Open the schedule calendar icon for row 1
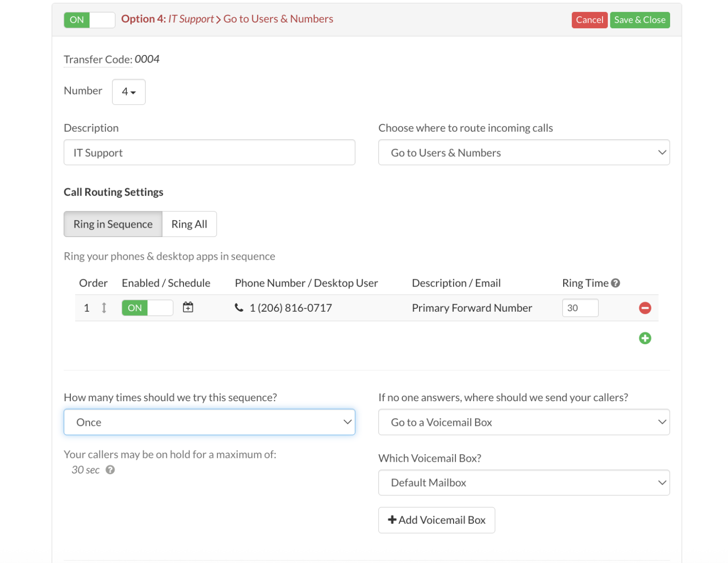This screenshot has height=563, width=728. coord(188,307)
